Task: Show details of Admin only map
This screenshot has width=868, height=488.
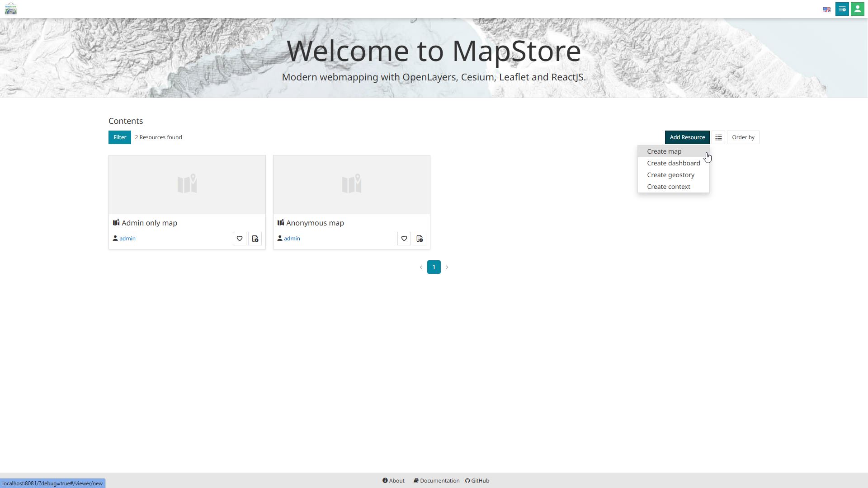Action: (x=255, y=239)
